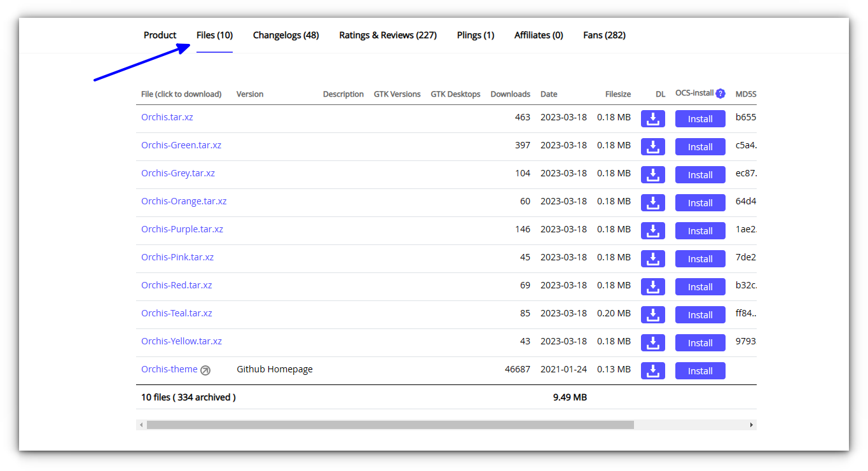Click the horizontal scrollbar right arrow
Image resolution: width=868 pixels, height=471 pixels.
(751, 425)
